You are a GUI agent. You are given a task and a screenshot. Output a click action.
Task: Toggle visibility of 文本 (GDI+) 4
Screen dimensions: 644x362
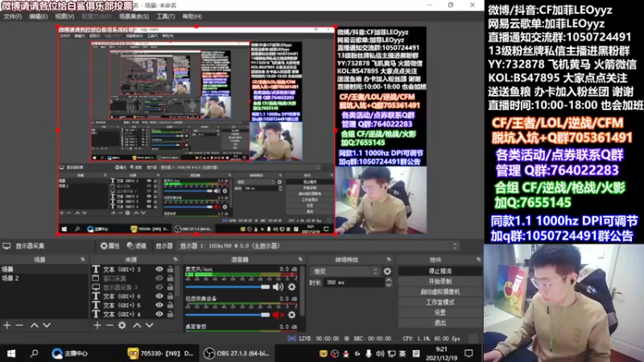point(159,315)
